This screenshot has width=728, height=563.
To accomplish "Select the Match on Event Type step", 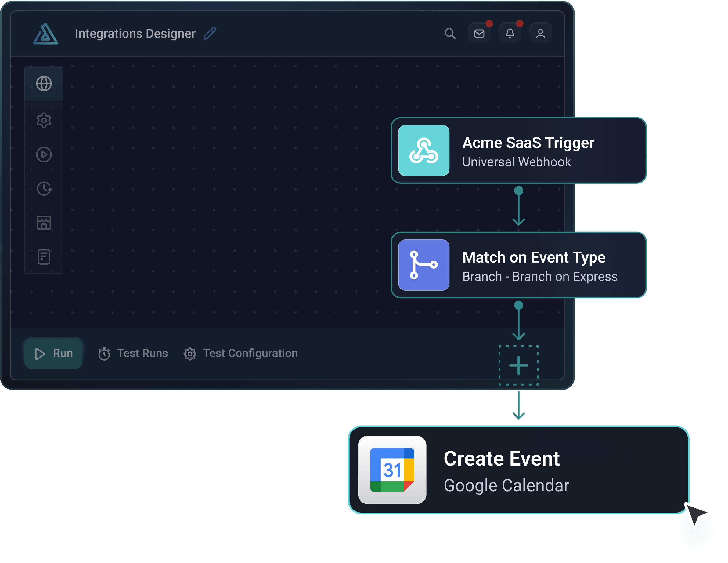I will (x=518, y=265).
